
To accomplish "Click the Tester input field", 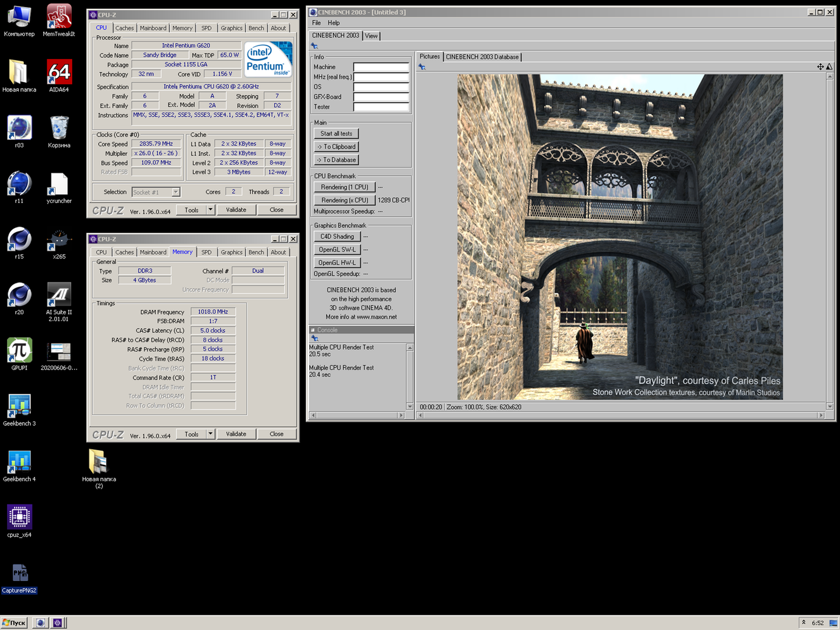I will [x=381, y=107].
